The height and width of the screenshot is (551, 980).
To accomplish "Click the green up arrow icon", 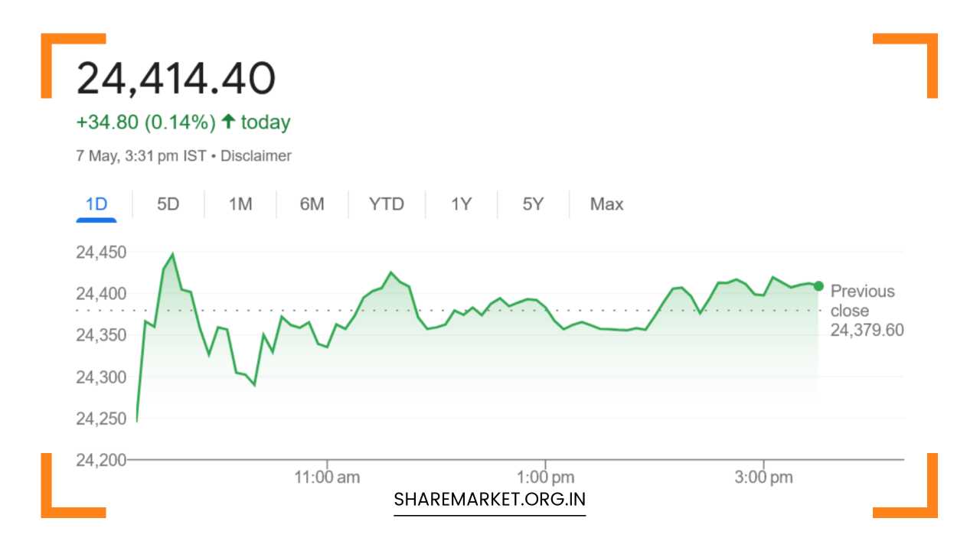I will click(227, 122).
